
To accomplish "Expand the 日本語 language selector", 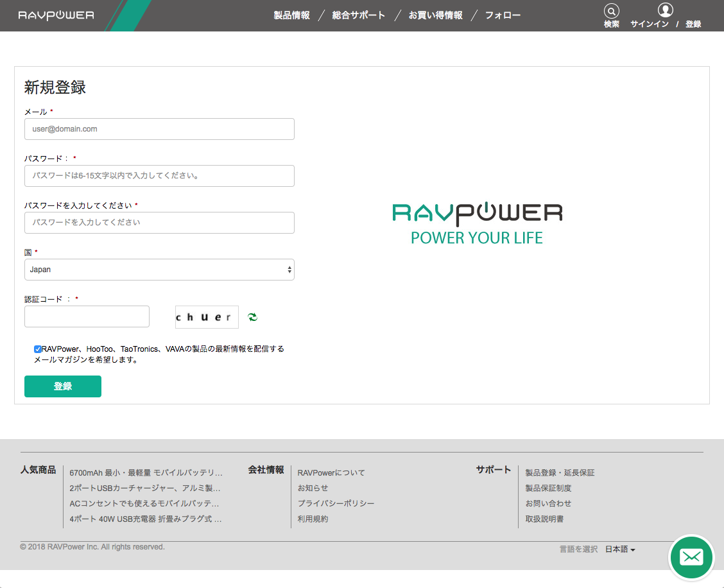I will [x=620, y=549].
